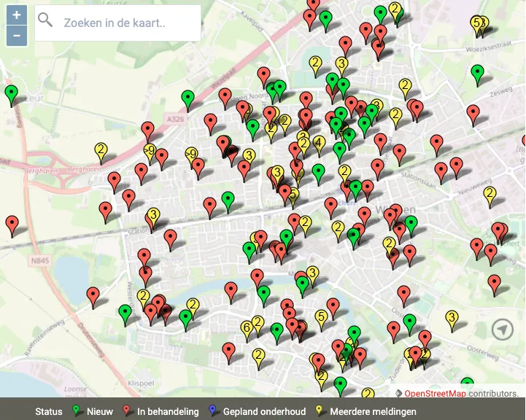
Task: Click the red In behandeling legend pin
Action: [x=127, y=411]
